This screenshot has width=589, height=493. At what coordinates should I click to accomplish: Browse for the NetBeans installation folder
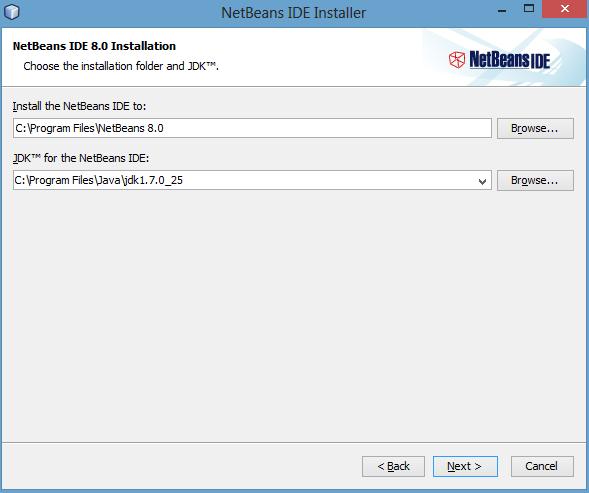[x=535, y=129]
